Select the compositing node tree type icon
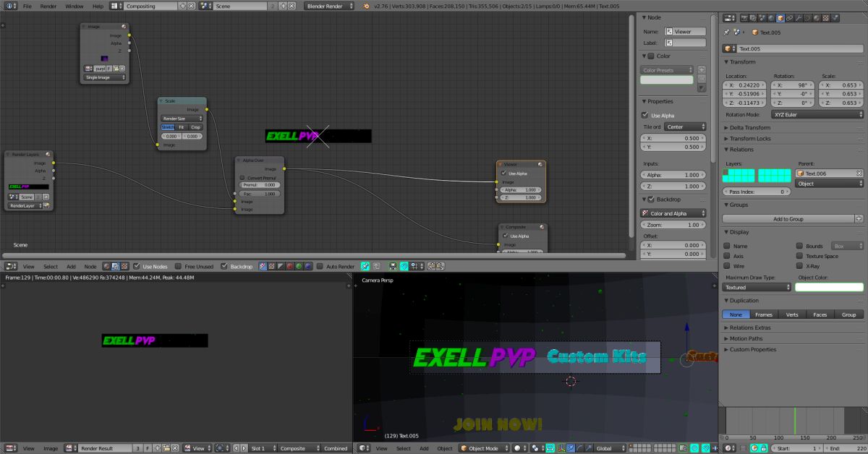Image resolution: width=868 pixels, height=454 pixels. point(116,266)
